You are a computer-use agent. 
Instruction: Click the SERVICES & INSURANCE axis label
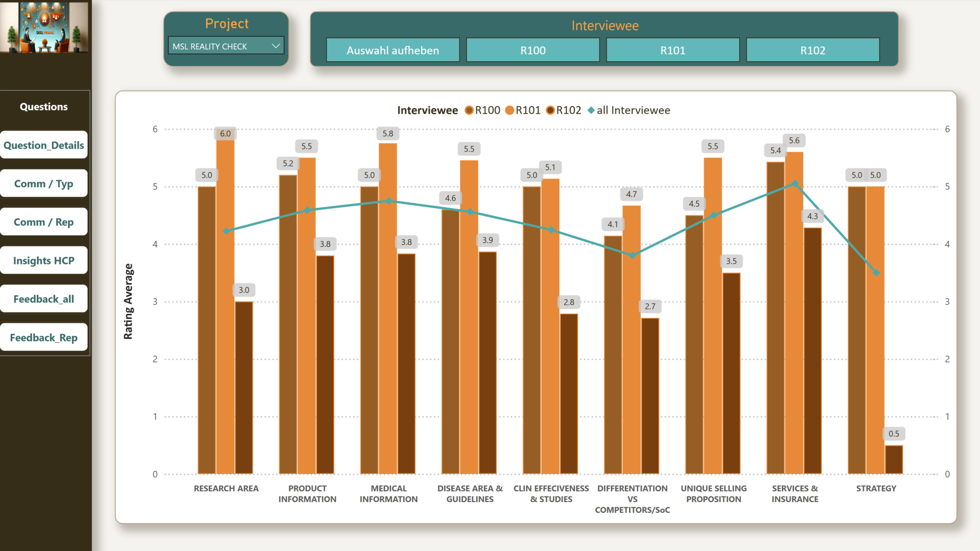pos(795,494)
